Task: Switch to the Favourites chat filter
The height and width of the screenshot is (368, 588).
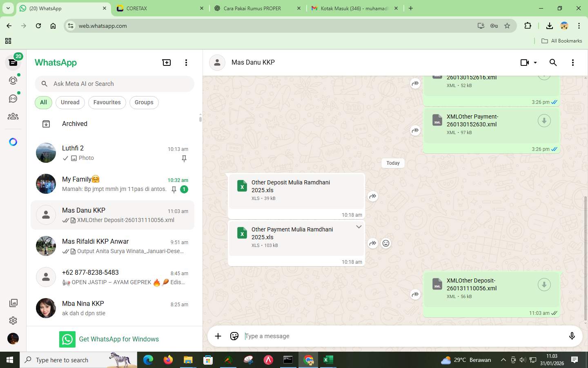Action: click(x=107, y=102)
